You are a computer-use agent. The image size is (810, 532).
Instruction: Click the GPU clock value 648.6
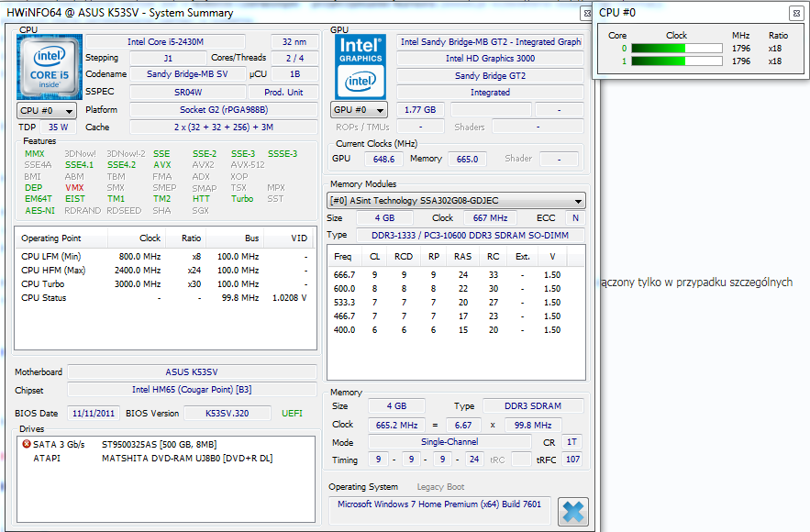pyautogui.click(x=383, y=159)
